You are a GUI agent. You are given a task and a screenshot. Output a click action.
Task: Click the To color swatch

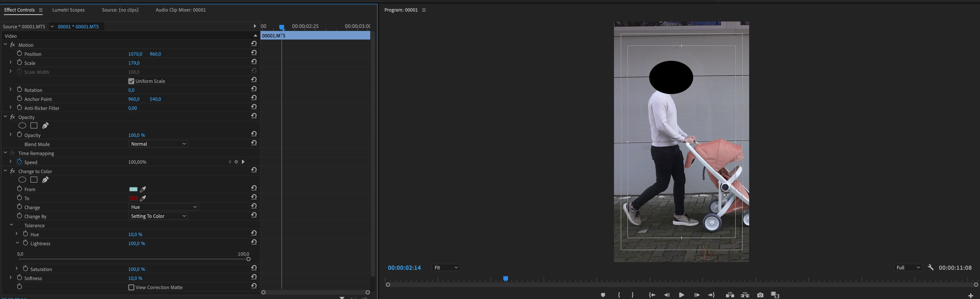point(133,198)
